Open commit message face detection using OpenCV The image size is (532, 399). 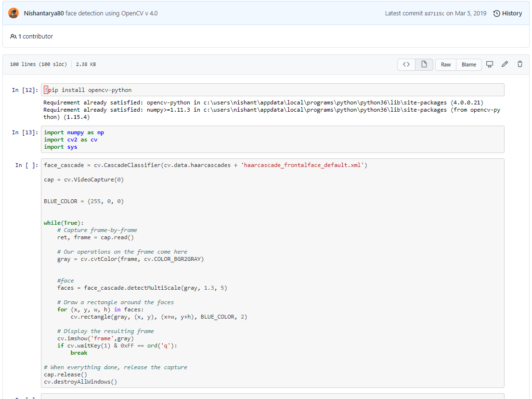coord(112,13)
